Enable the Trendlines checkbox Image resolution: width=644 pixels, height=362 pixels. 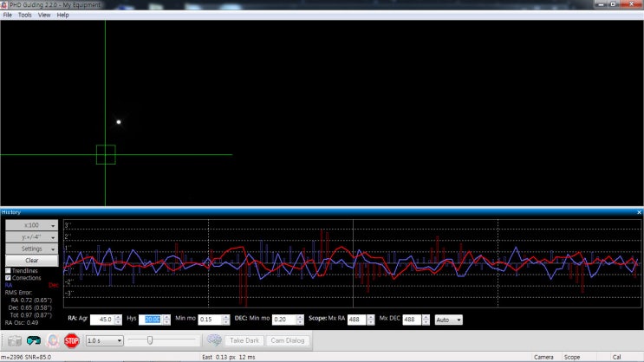9,271
